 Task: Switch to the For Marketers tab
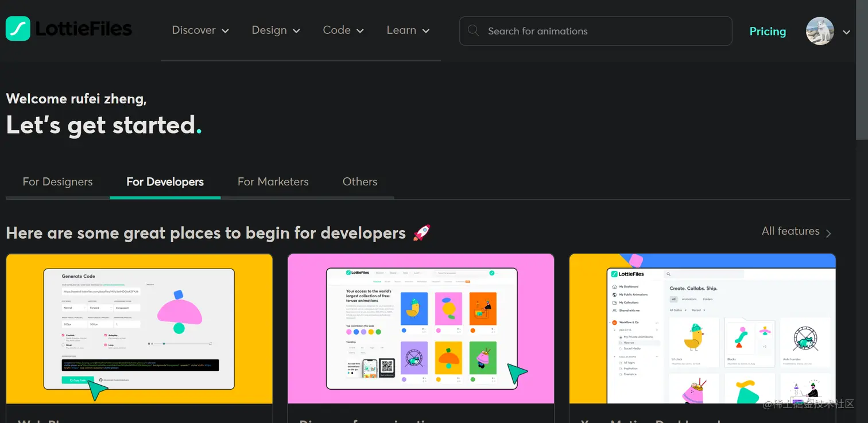point(273,181)
